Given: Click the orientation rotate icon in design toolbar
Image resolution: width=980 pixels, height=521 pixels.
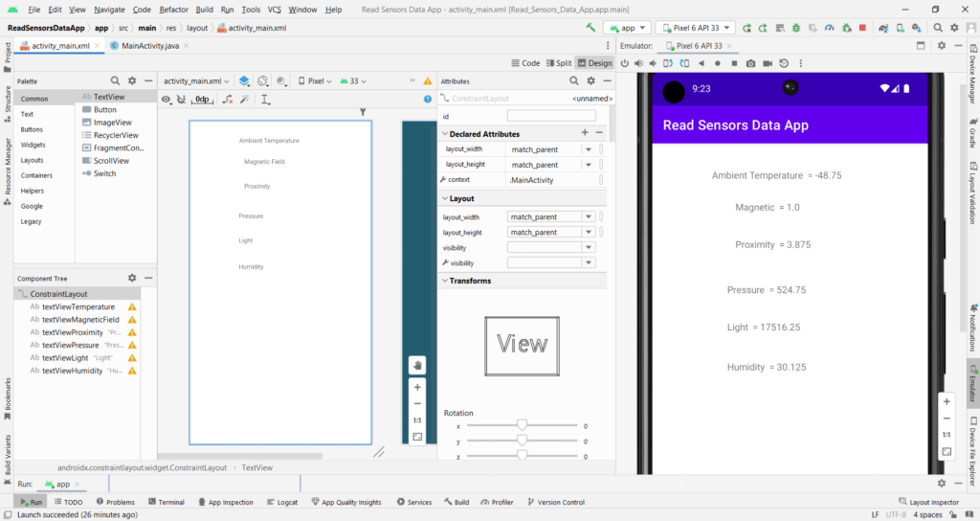Looking at the screenshot, I should (262, 80).
